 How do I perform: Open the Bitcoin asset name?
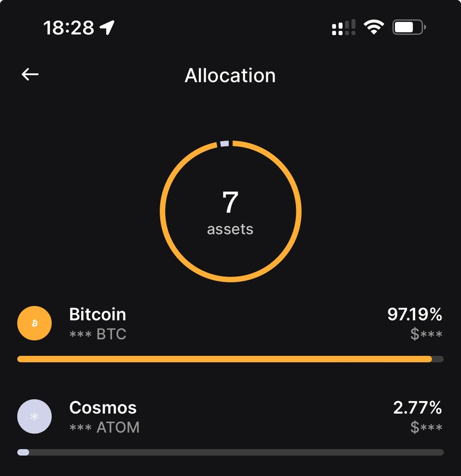coord(98,314)
